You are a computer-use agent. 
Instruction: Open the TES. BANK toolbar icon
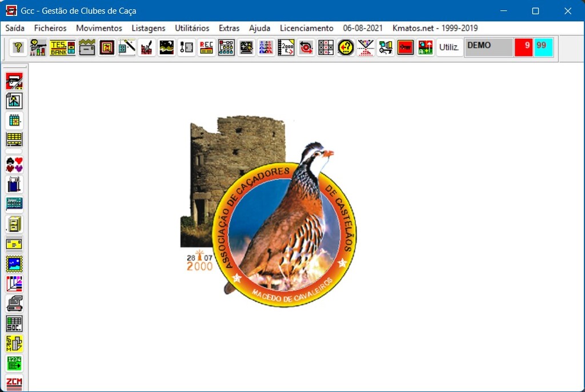(x=62, y=47)
